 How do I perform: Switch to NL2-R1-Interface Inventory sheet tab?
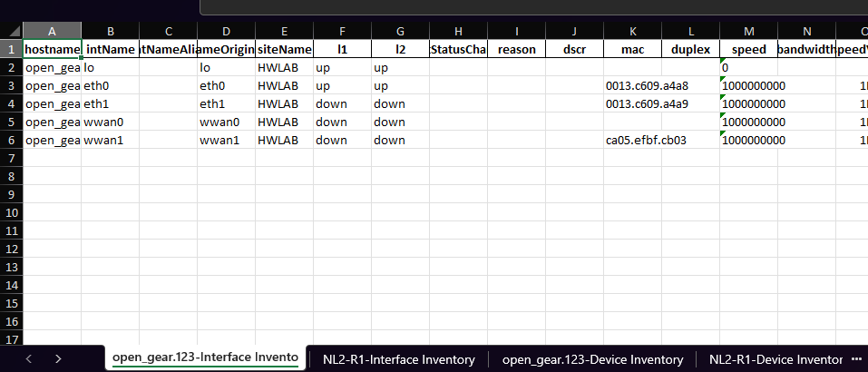398,359
